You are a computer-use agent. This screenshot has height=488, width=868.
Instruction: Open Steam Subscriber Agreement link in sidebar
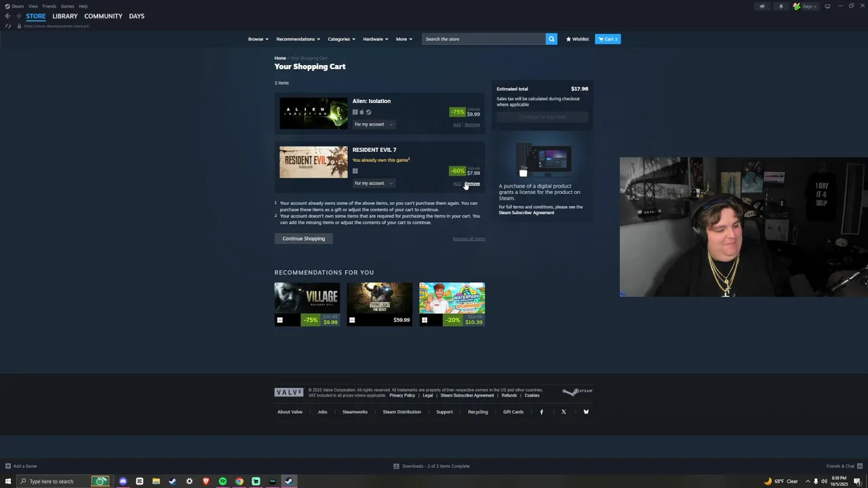(526, 213)
